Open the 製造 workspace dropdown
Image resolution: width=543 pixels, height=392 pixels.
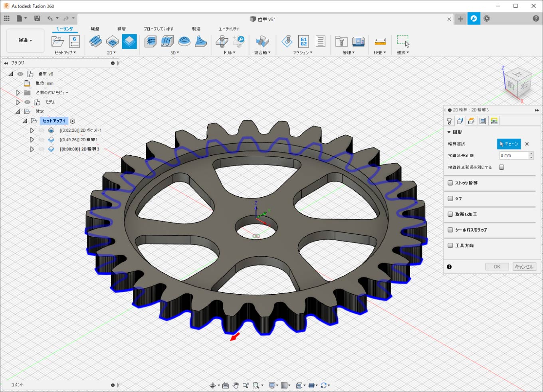tap(26, 40)
